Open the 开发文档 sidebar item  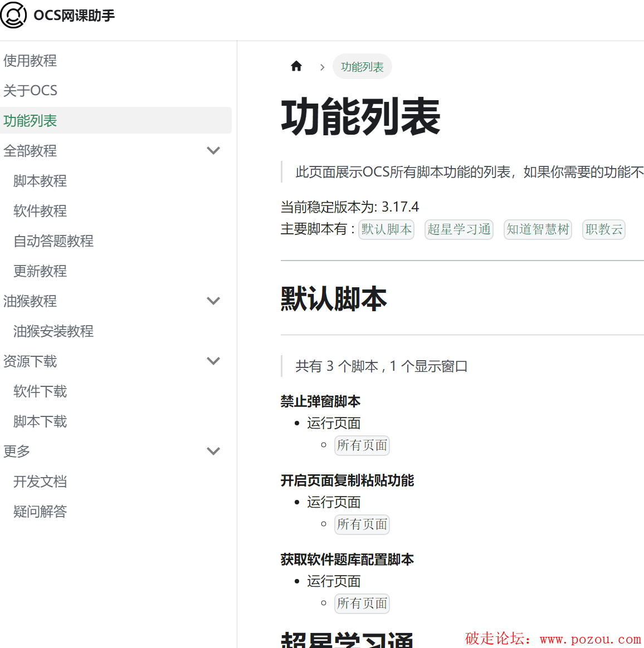click(40, 481)
